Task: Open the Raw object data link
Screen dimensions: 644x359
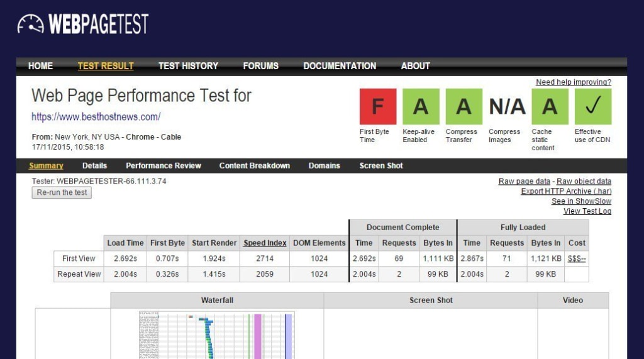Action: point(584,181)
